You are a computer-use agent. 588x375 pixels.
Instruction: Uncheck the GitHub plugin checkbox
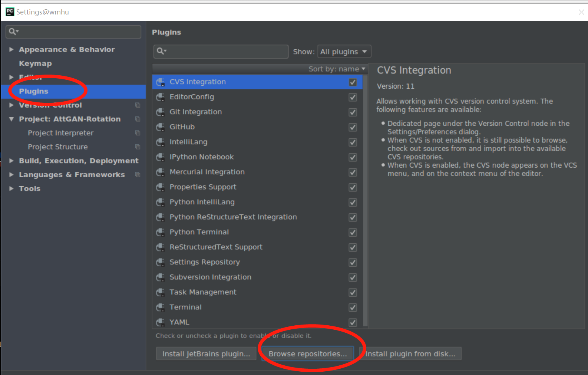point(353,127)
